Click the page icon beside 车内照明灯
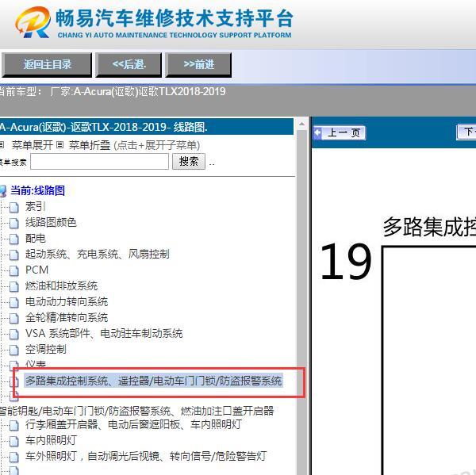The width and height of the screenshot is (476, 475). point(13,441)
